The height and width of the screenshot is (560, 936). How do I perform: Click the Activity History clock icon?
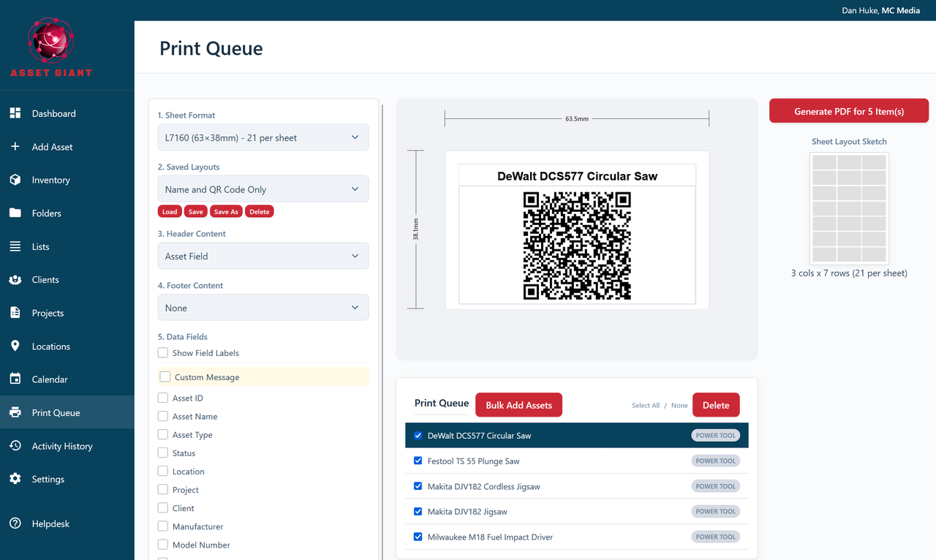15,446
